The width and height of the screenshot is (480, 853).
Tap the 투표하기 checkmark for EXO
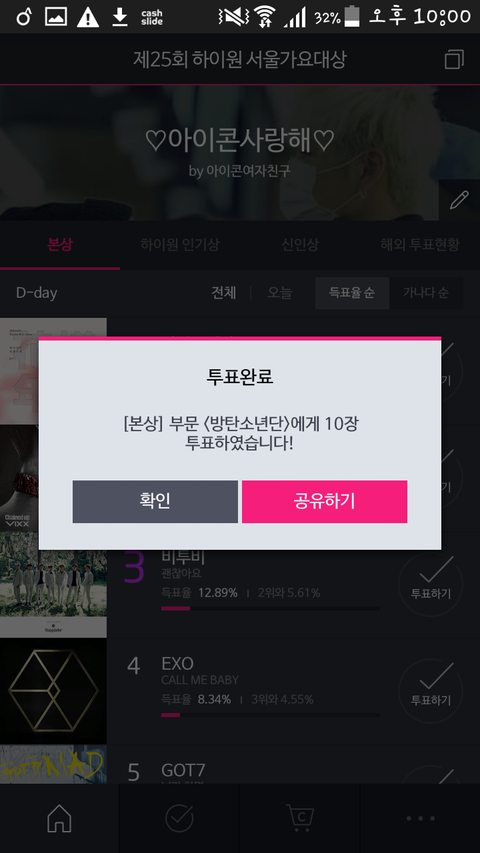(x=430, y=690)
